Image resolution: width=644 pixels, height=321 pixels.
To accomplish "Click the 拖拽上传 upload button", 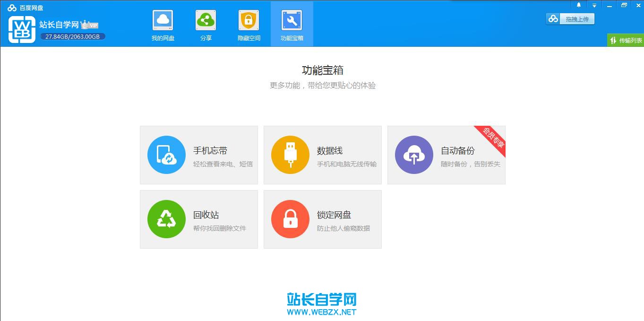I will pyautogui.click(x=577, y=19).
